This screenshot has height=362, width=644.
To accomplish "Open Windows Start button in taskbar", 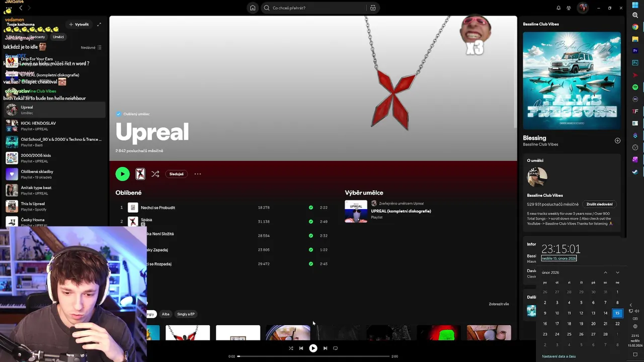I will (635, 5).
